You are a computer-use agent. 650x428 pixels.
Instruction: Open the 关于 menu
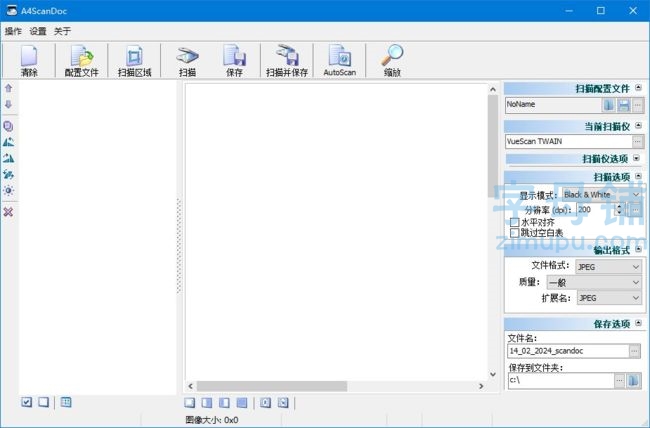62,31
